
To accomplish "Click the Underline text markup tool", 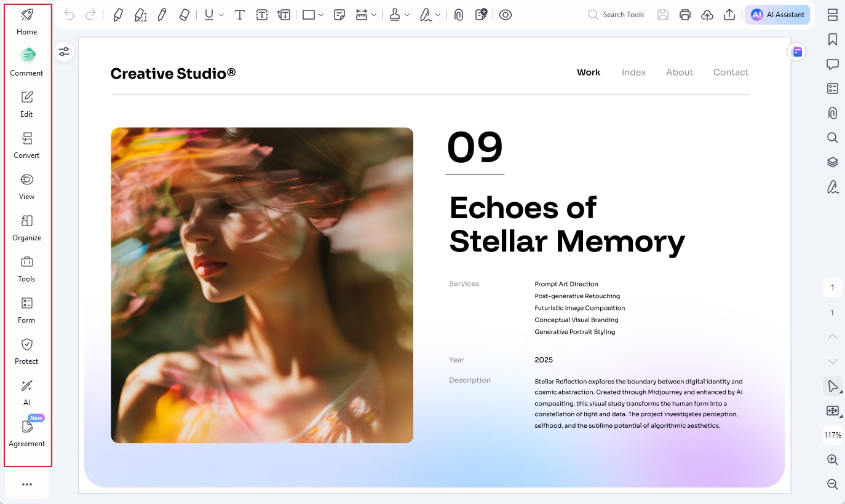I will (x=209, y=15).
